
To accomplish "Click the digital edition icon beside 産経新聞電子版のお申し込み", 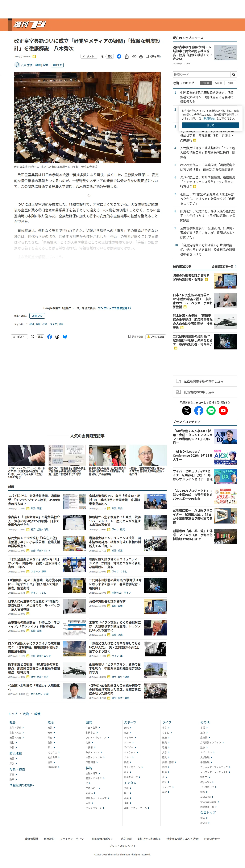I will pyautogui.click(x=178, y=381).
